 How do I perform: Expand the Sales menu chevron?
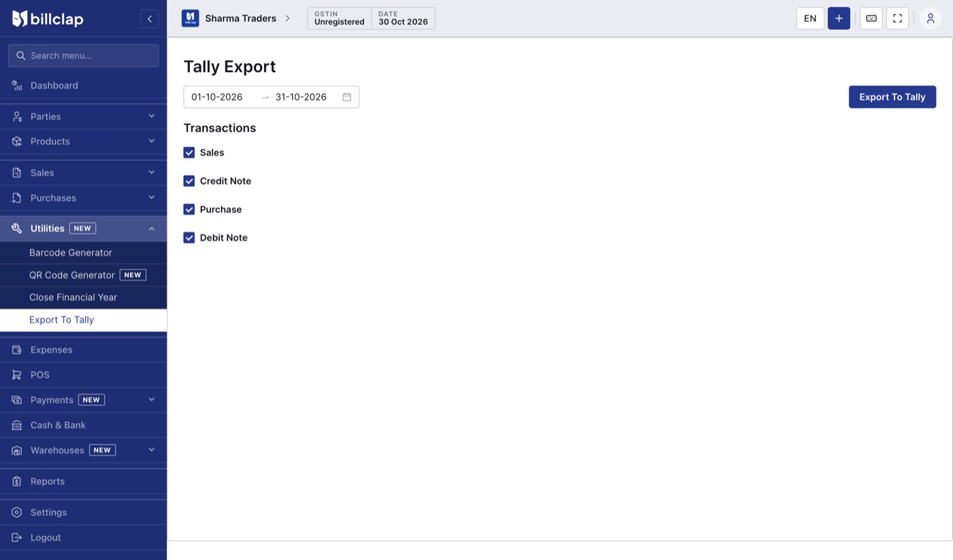[152, 172]
